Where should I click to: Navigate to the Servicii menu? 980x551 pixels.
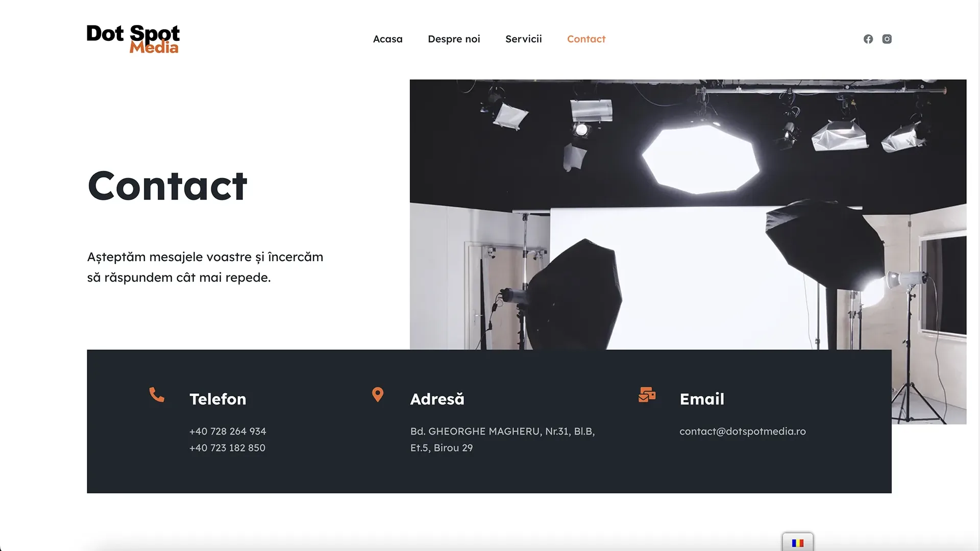[524, 39]
